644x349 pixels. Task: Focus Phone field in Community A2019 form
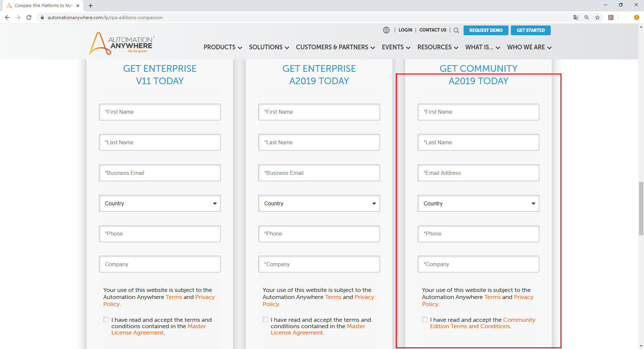pyautogui.click(x=478, y=234)
